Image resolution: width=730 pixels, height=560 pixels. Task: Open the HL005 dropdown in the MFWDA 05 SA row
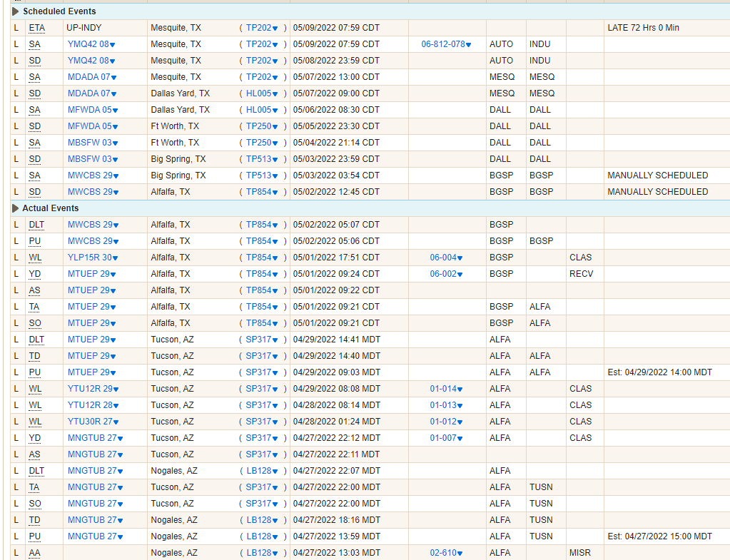[275, 111]
